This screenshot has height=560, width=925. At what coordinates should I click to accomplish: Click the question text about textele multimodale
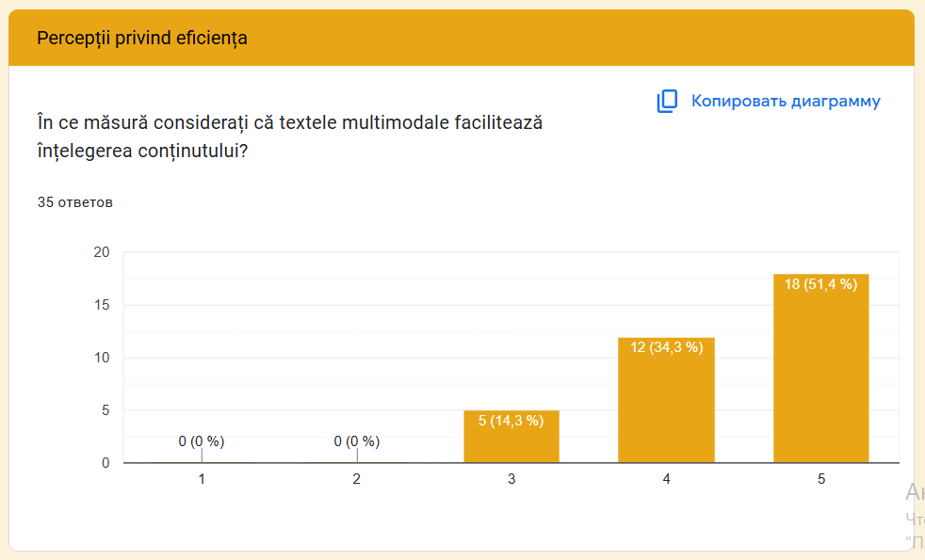[x=290, y=136]
